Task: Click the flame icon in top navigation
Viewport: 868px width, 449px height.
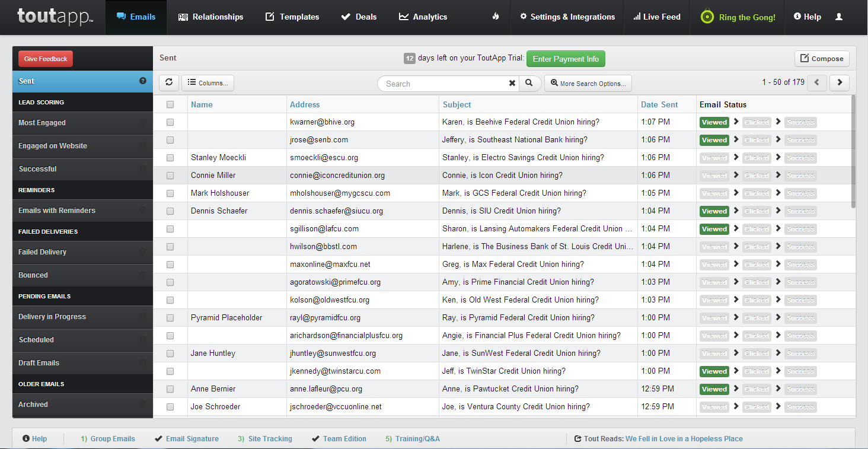Action: 496,17
